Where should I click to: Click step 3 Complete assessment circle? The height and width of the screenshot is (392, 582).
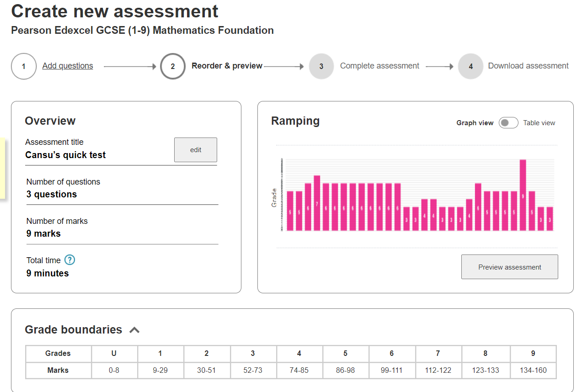[x=321, y=66]
